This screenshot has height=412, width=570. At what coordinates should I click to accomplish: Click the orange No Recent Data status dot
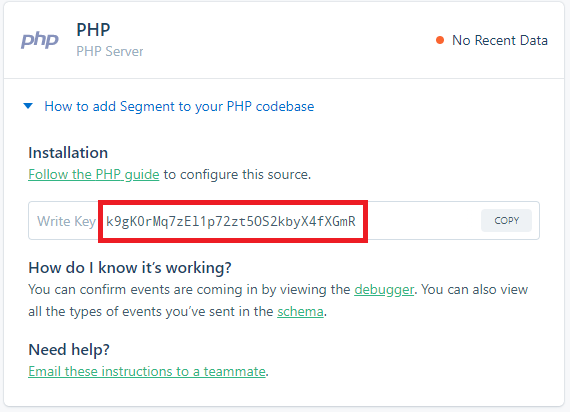pos(440,40)
